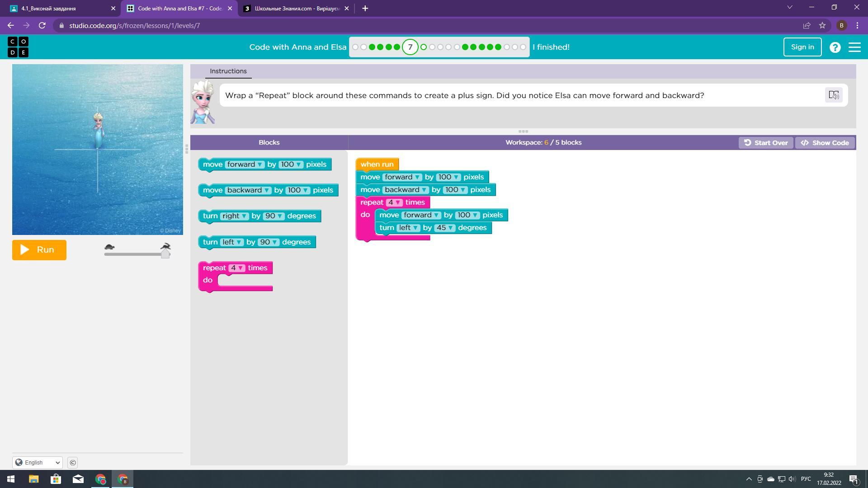
Task: Open Windows Start menu
Action: tap(11, 479)
